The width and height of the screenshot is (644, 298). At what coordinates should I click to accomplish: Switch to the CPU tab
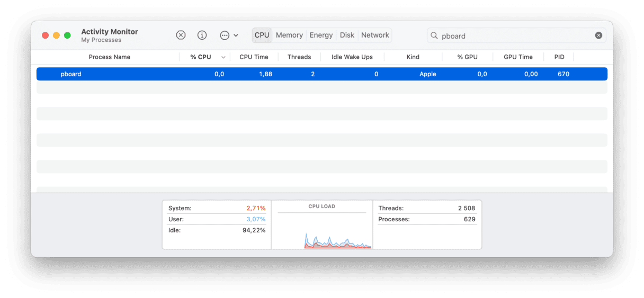click(x=262, y=35)
